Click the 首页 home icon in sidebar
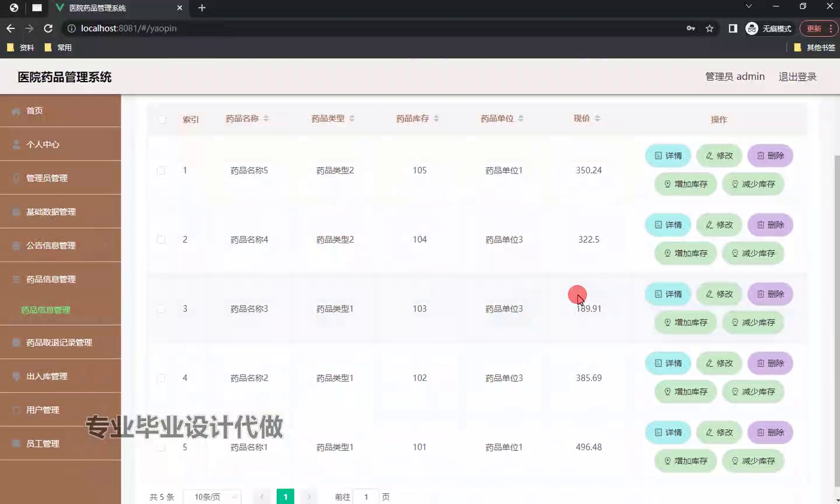 tap(16, 111)
